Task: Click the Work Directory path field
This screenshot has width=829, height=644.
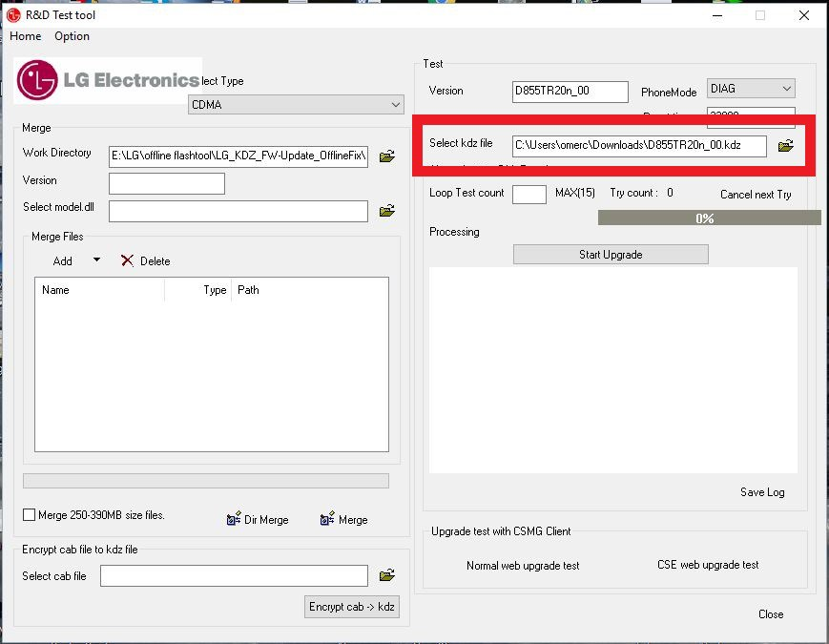Action: coord(238,156)
